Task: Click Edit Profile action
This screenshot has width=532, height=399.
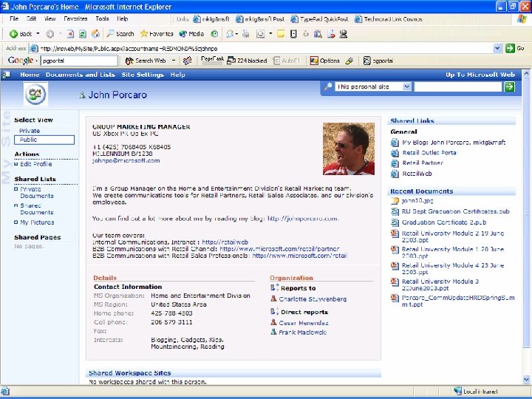Action: tap(36, 164)
